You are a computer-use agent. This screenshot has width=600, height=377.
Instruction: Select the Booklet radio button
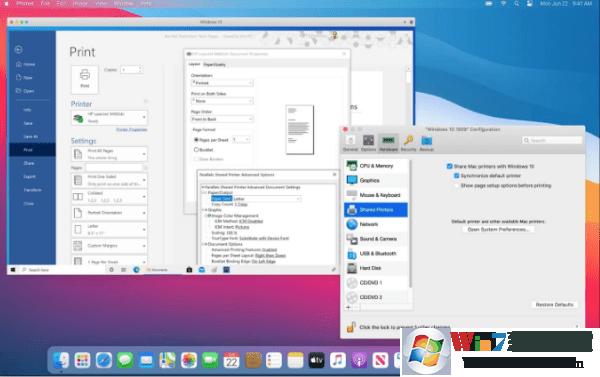coord(196,150)
